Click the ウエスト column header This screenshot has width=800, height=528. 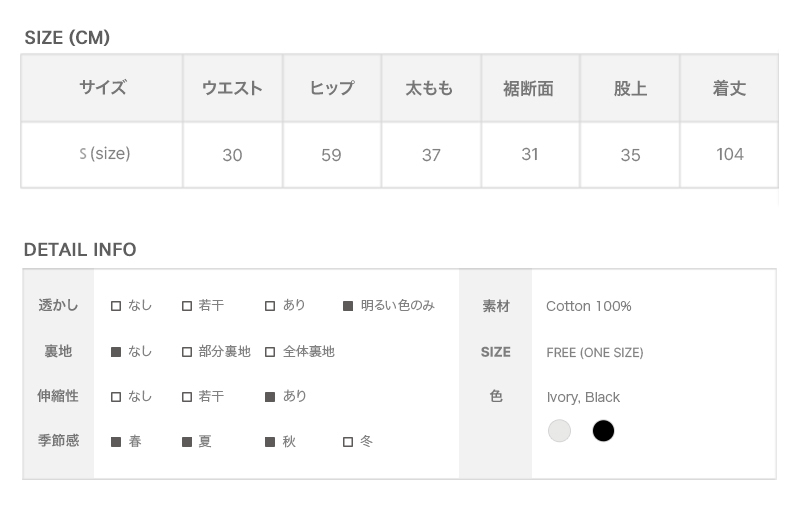pyautogui.click(x=232, y=88)
